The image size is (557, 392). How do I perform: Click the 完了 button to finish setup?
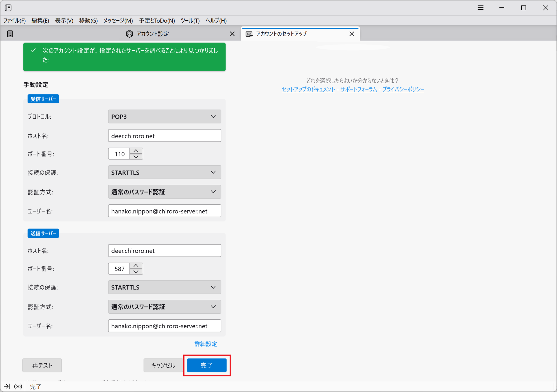(x=207, y=365)
